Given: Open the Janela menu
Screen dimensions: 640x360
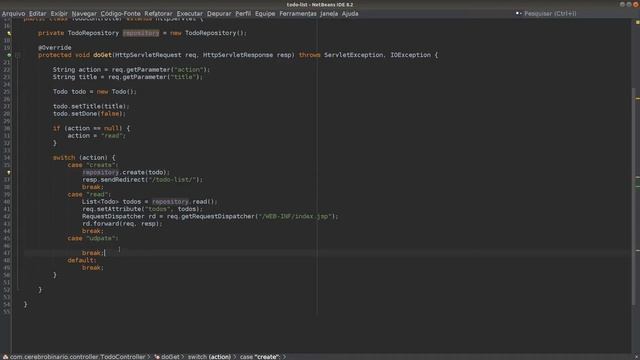Looking at the screenshot, I should point(329,13).
